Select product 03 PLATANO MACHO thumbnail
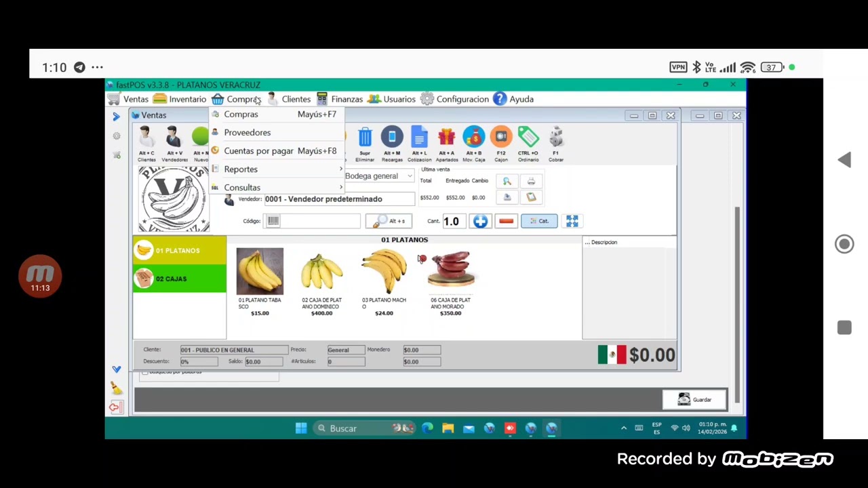 pos(384,271)
